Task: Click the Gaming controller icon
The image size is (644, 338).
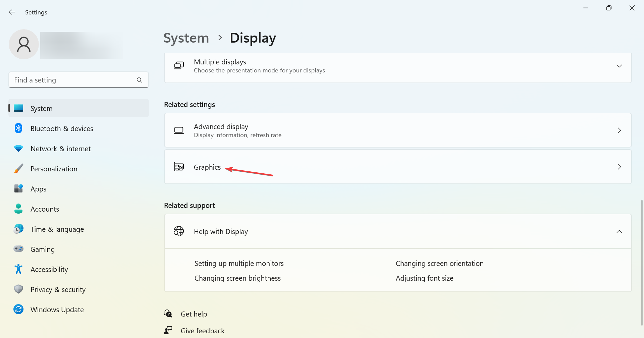Action: coord(18,249)
